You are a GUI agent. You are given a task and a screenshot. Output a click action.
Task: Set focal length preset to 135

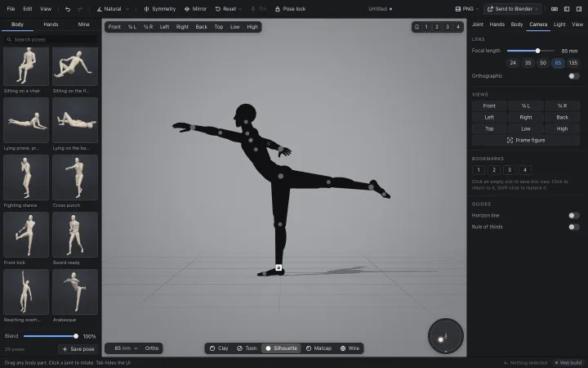click(573, 63)
